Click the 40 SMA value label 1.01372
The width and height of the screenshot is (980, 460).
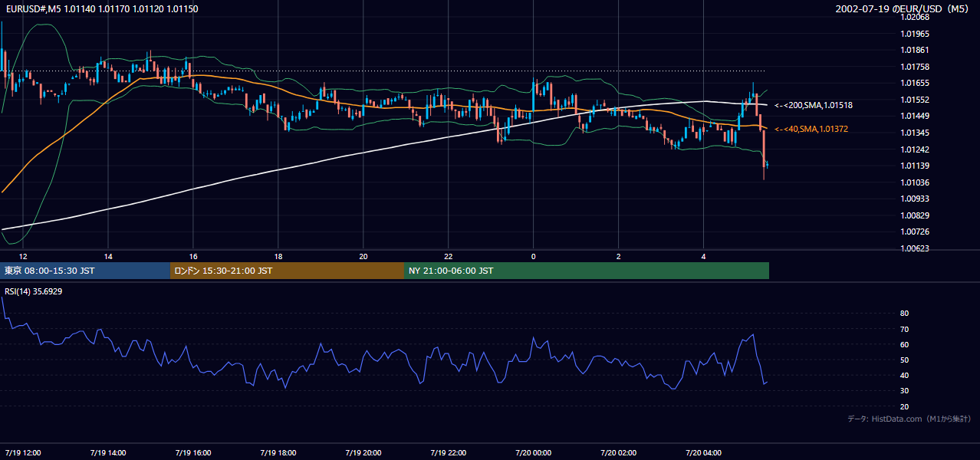(811, 129)
